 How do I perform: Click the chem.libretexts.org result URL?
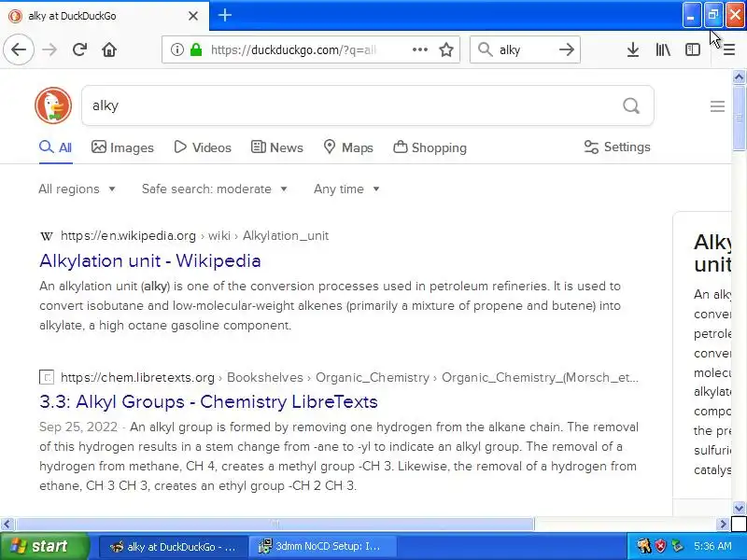[x=349, y=377]
